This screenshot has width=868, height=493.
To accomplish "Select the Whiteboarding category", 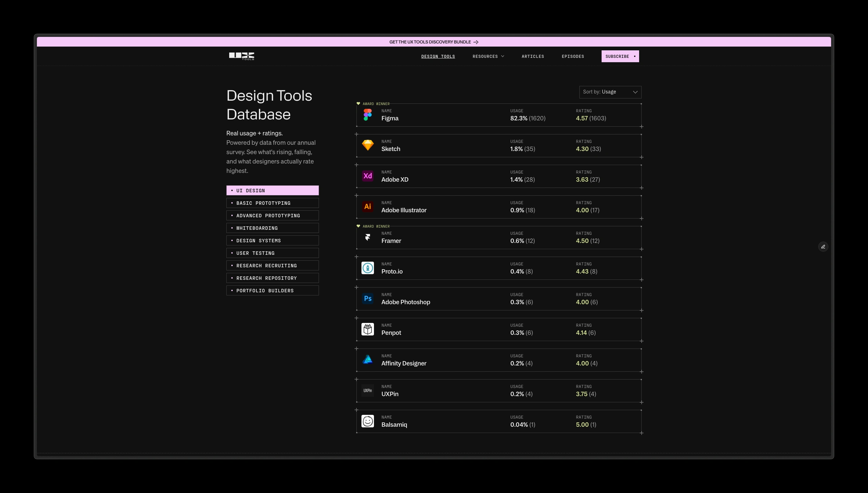I will point(272,228).
